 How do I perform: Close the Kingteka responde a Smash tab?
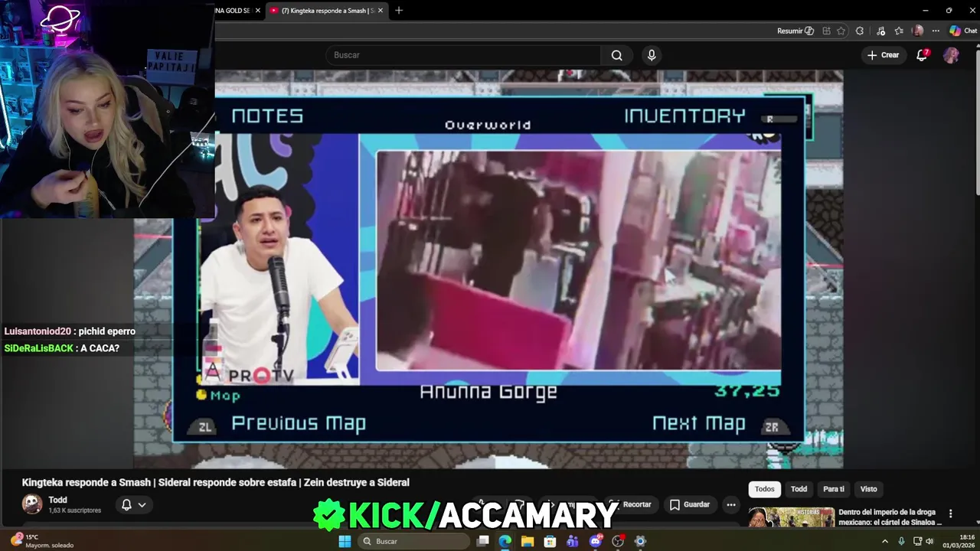point(380,11)
